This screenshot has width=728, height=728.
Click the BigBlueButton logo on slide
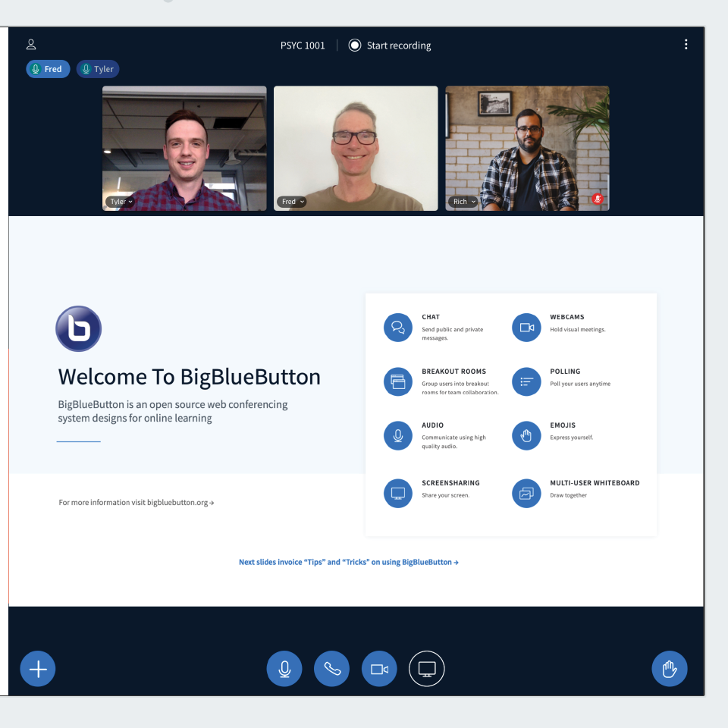pos(78,328)
